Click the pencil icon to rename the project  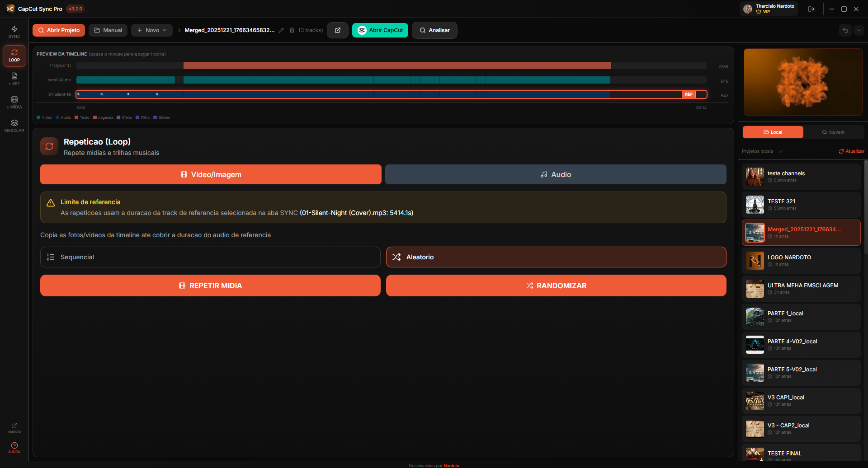282,30
